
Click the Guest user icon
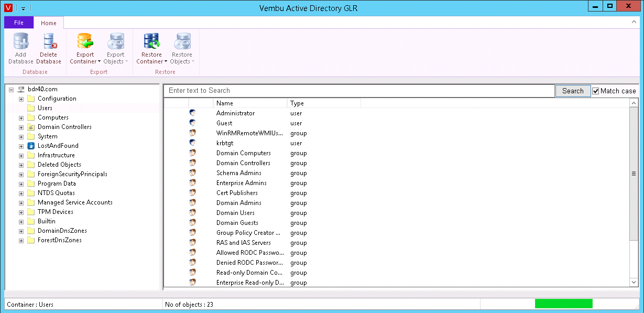coord(192,123)
